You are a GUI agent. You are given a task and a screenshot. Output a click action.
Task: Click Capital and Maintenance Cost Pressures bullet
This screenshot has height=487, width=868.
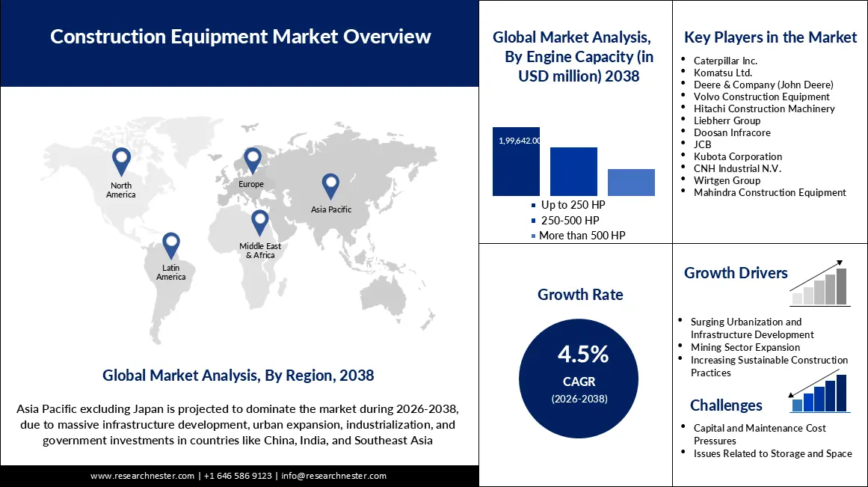(x=760, y=435)
